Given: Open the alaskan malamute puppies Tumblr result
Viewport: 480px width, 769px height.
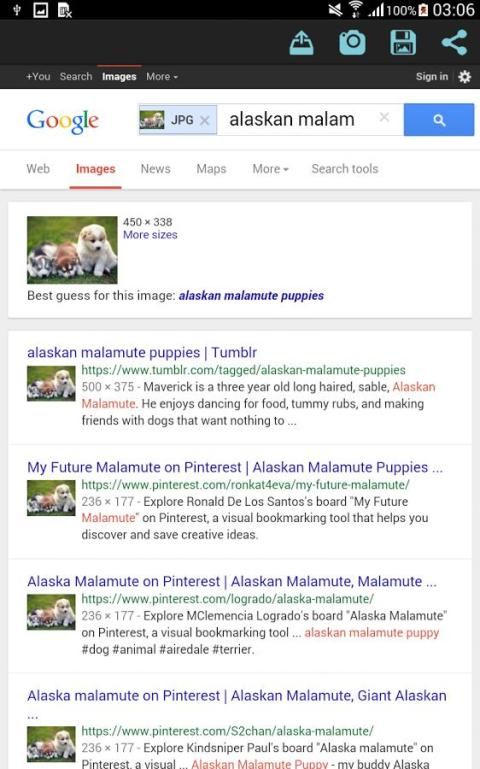Looking at the screenshot, I should [x=142, y=352].
